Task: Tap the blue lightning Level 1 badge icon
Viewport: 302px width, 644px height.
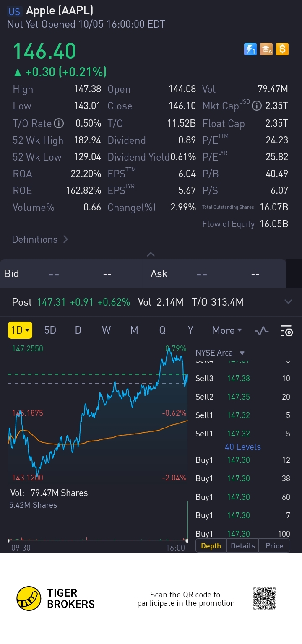Action: [x=250, y=49]
